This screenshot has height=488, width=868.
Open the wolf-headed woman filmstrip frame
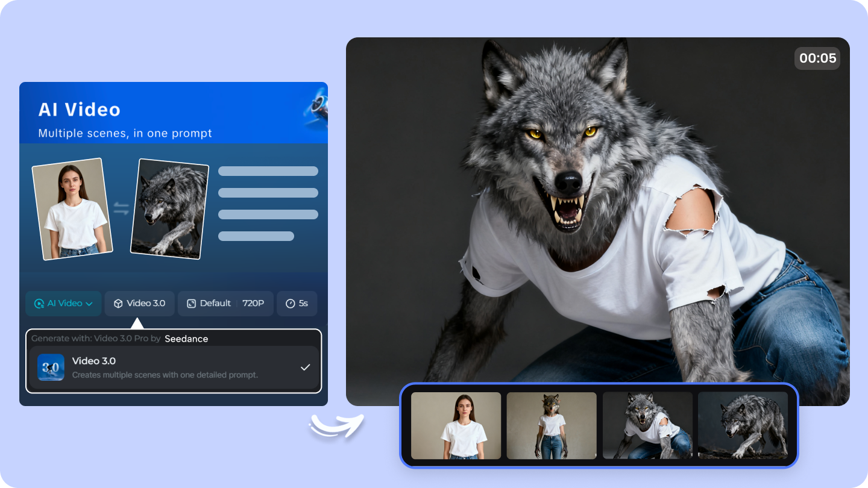pos(552,426)
